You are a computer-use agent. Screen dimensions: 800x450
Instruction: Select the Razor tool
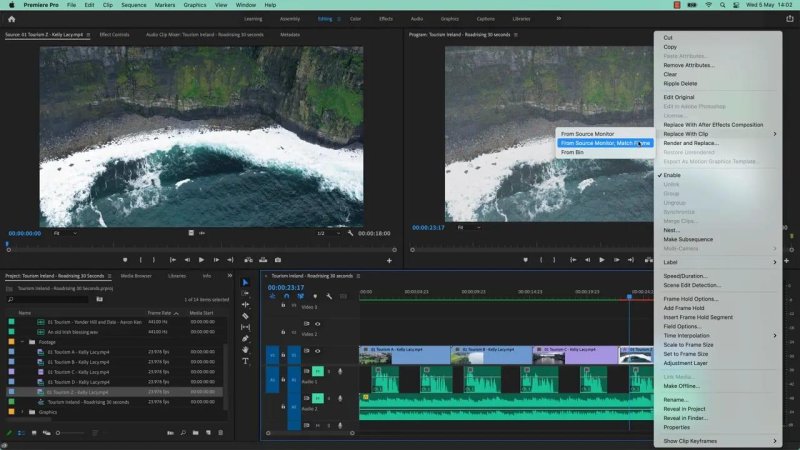coord(245,316)
